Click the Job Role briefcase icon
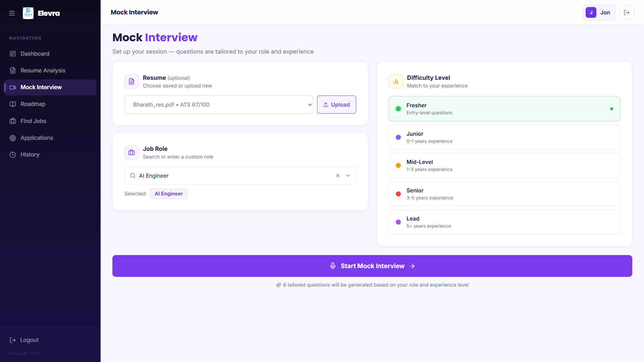Image resolution: width=644 pixels, height=362 pixels. [131, 153]
